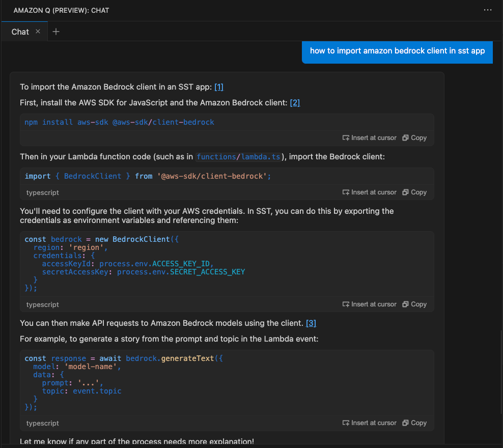Copy the npm install command
The image size is (503, 448).
coord(414,137)
